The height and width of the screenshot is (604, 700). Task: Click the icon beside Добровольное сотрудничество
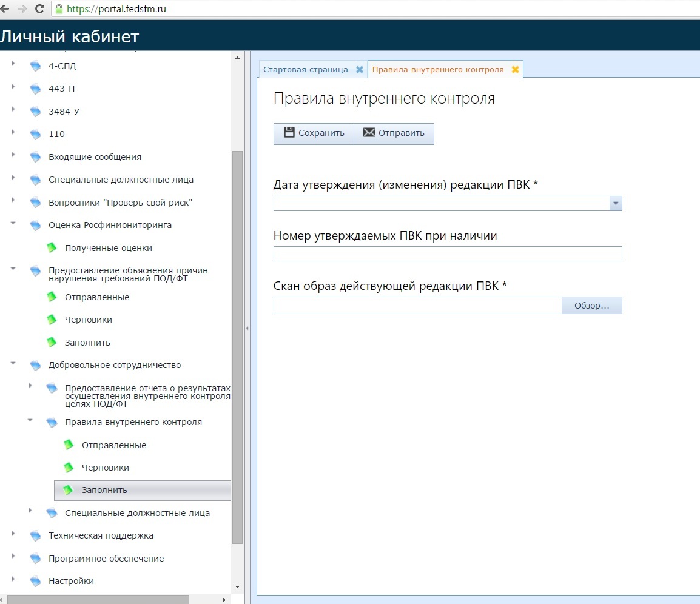(35, 366)
